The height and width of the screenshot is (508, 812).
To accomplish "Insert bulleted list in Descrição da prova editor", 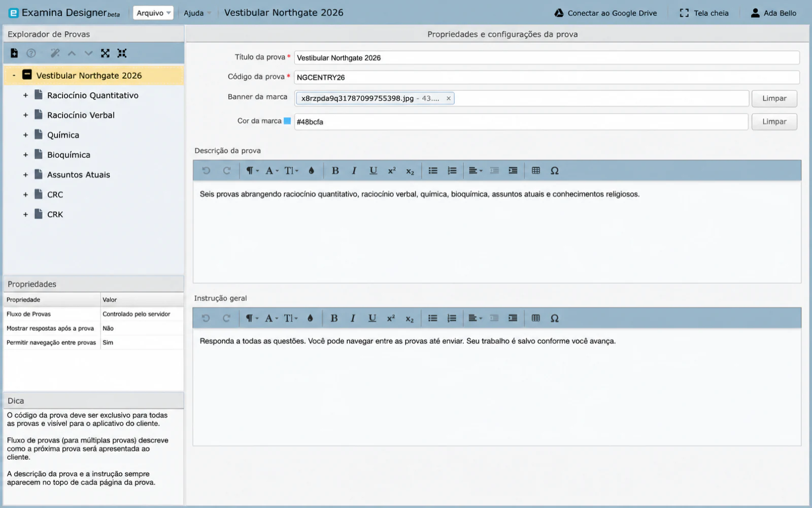I will [433, 171].
